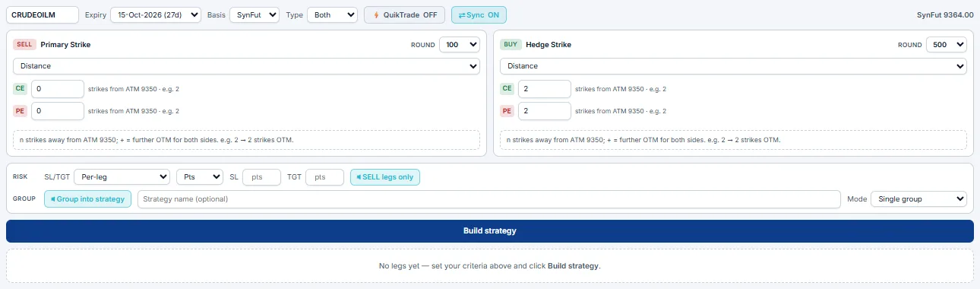Viewport: 980px width, 289px height.
Task: Open Hedge Strike Distance dropdown
Action: [x=733, y=66]
